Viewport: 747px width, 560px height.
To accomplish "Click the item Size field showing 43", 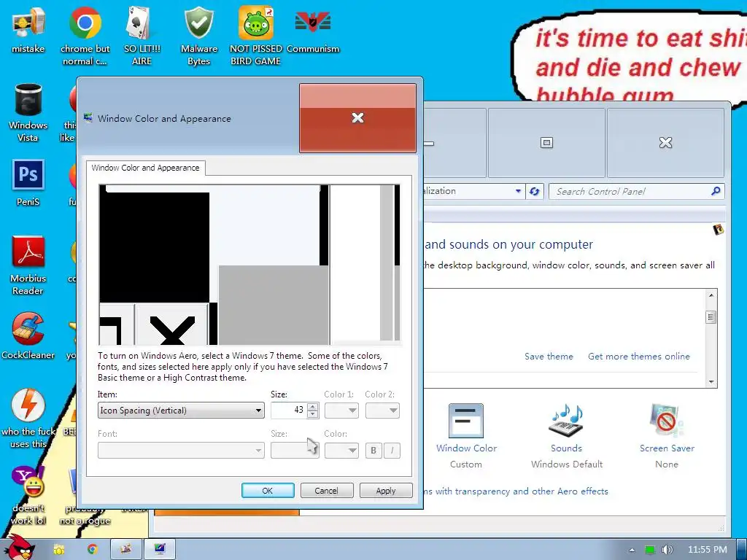I will coord(289,411).
